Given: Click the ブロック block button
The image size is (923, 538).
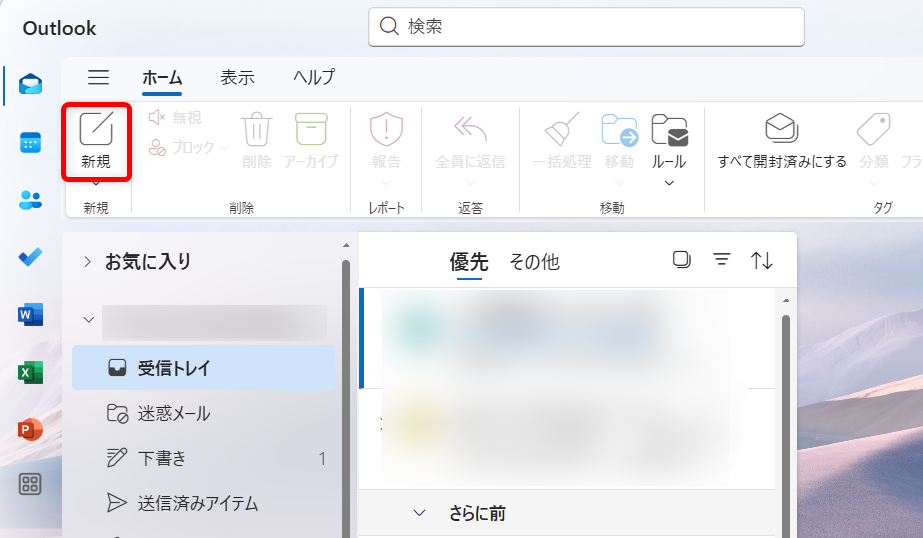Looking at the screenshot, I should 181,147.
